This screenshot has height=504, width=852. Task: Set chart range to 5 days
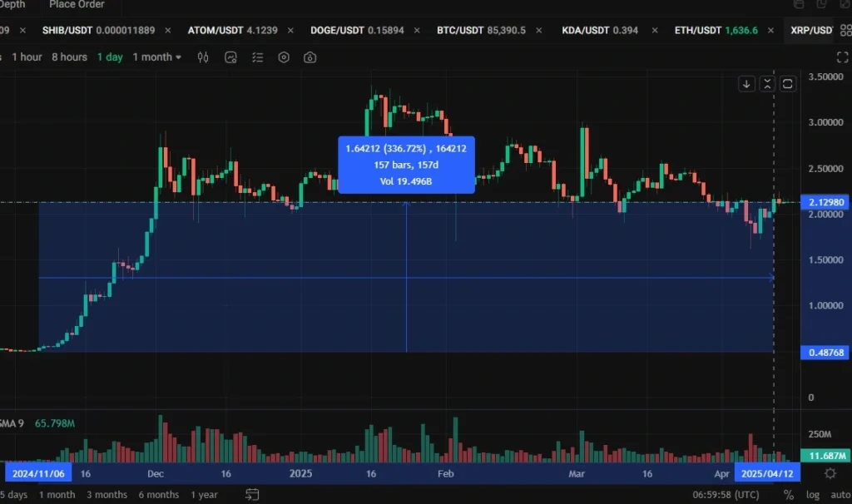click(x=13, y=494)
